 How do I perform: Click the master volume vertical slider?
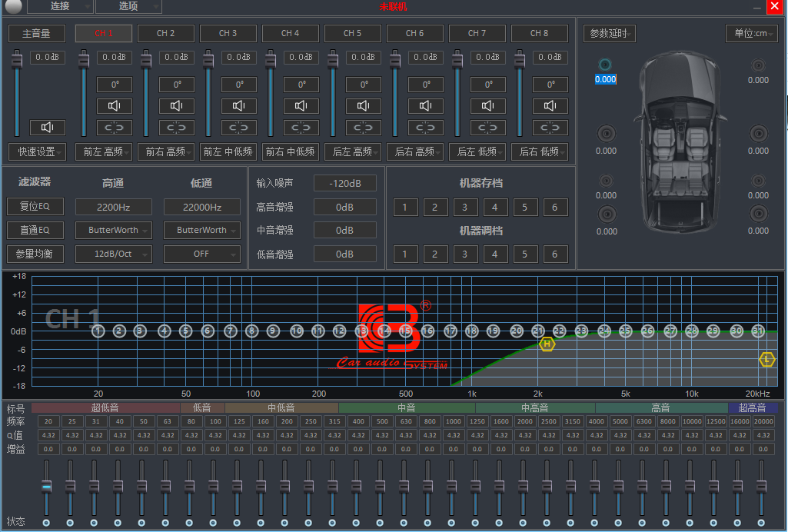(x=17, y=93)
